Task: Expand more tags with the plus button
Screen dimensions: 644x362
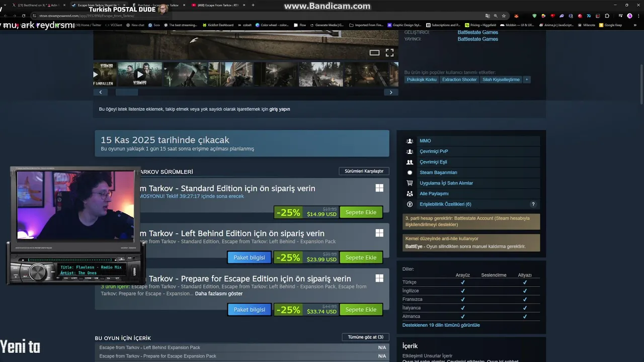Action: pos(527,79)
